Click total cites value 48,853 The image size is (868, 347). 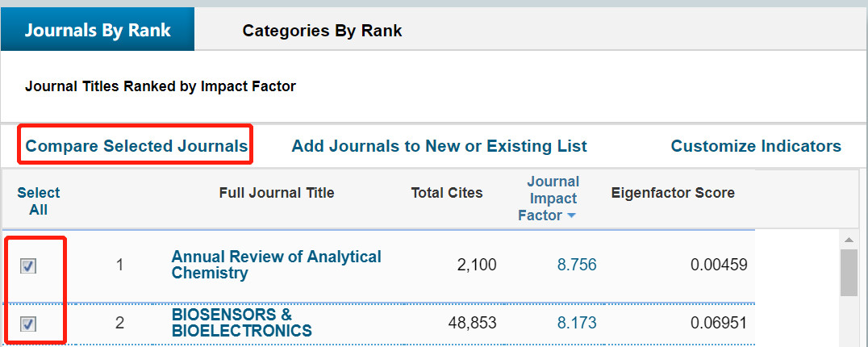[x=472, y=323]
